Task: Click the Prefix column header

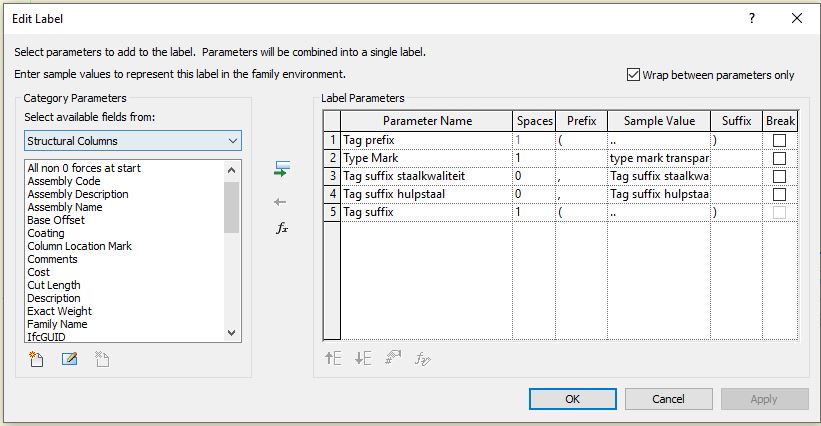Action: (581, 121)
